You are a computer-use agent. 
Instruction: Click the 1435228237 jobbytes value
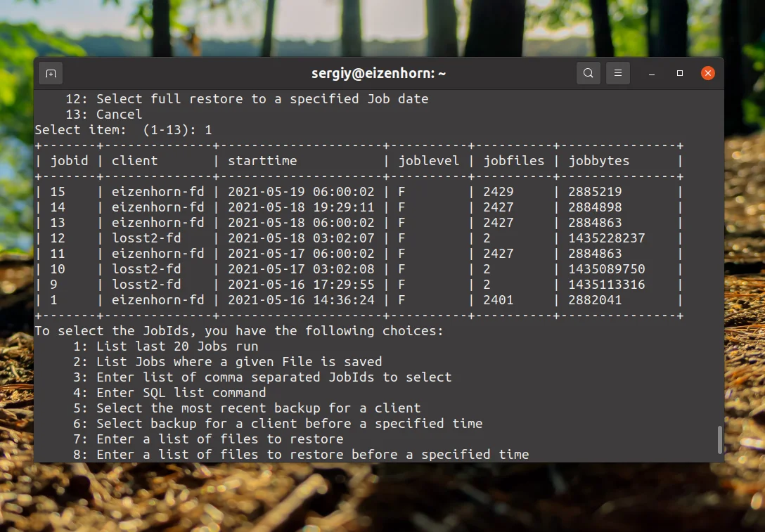(606, 238)
